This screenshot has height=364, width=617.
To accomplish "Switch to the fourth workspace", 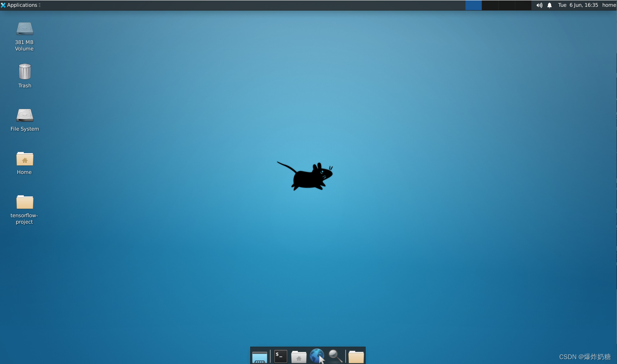I will coord(523,5).
